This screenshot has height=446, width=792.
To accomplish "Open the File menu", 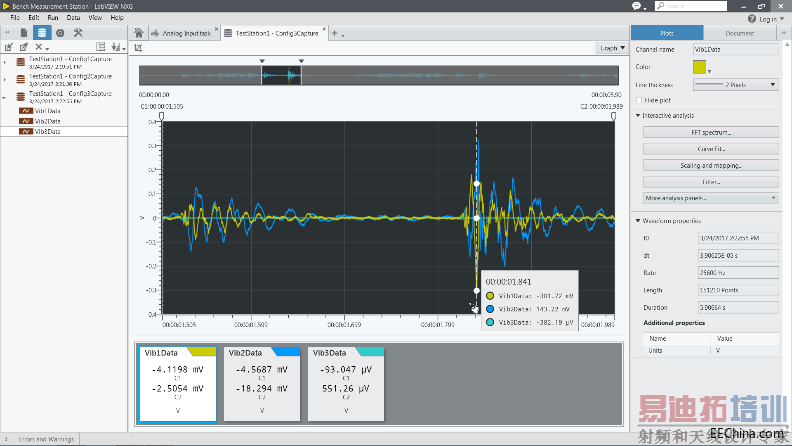I will [15, 18].
